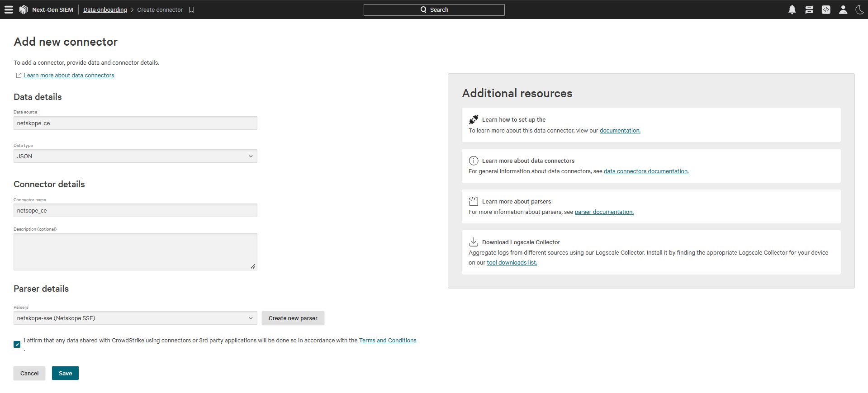Open the tool downloads list link
The height and width of the screenshot is (393, 868).
pos(512,263)
